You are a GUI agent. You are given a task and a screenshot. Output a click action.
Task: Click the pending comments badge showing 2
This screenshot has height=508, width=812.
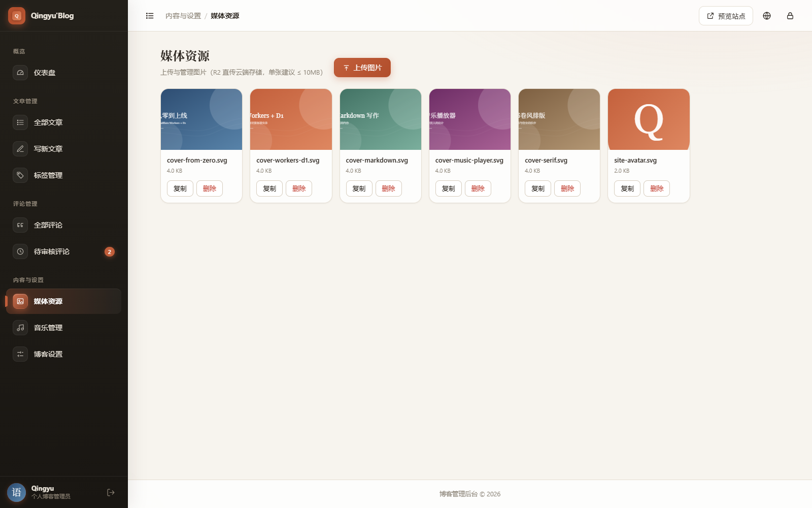(109, 251)
